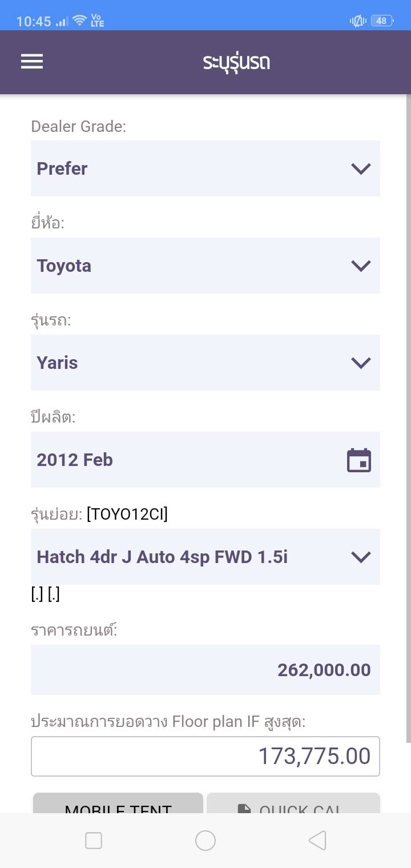Expand the Dealer Grade dropdown showing Prefer
Viewport: 411px width, 868px height.
[x=205, y=168]
